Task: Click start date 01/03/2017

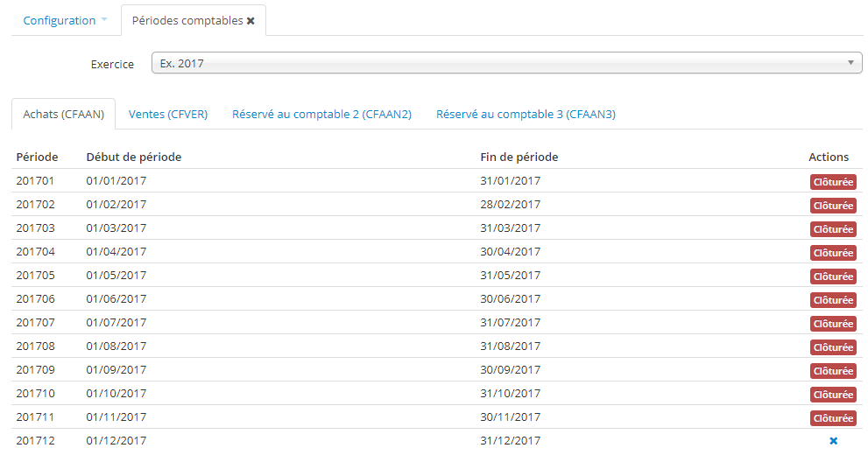Action: [116, 227]
